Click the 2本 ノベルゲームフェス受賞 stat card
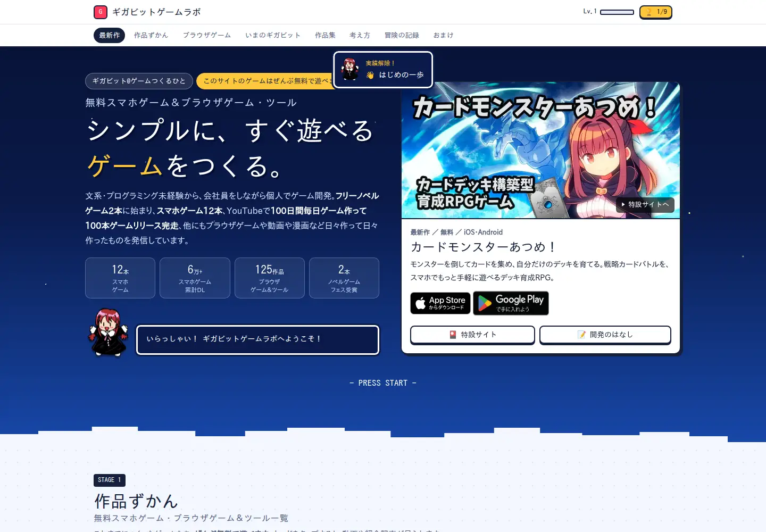Viewport: 766px width, 532px height. pos(344,278)
